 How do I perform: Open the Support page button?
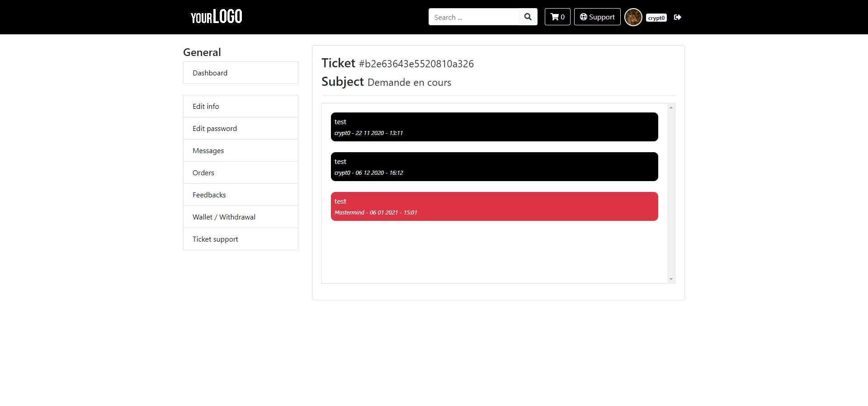(597, 17)
